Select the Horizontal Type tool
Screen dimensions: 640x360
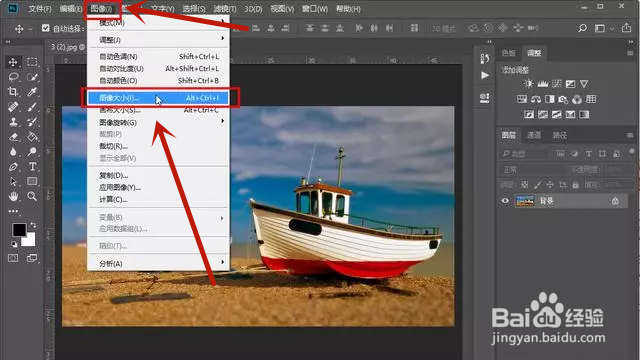point(32,167)
